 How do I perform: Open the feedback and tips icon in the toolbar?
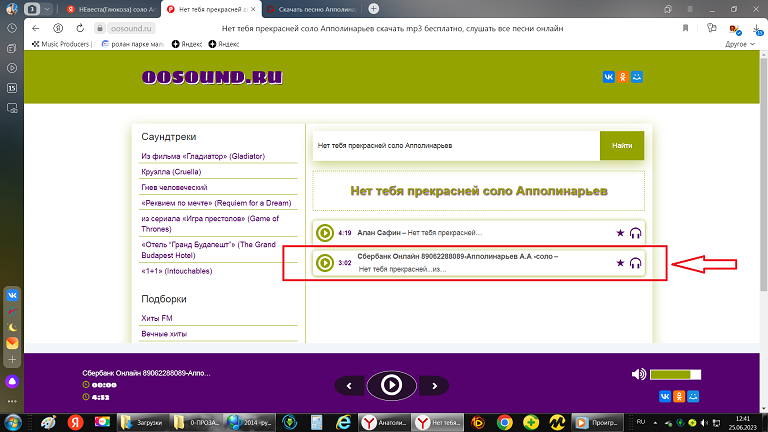(x=712, y=28)
